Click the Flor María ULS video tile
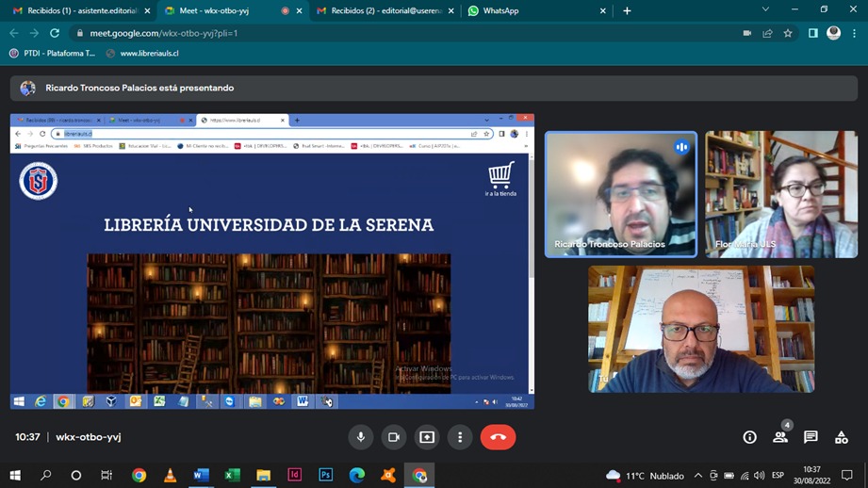This screenshot has width=868, height=488. click(x=781, y=194)
